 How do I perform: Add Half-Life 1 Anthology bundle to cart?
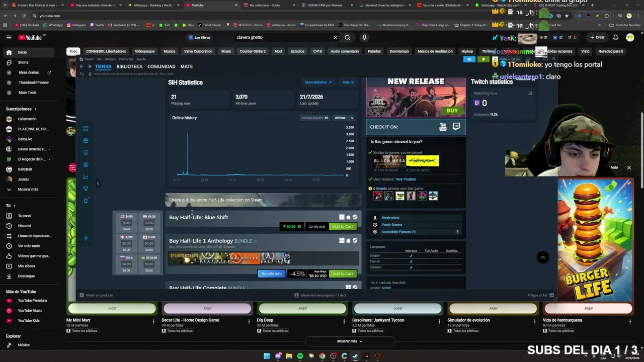point(343,274)
